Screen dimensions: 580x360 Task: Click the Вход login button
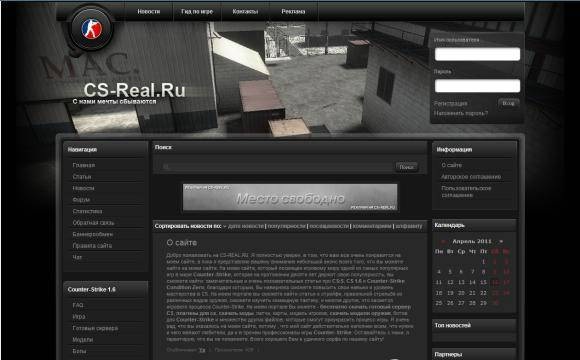coord(509,104)
